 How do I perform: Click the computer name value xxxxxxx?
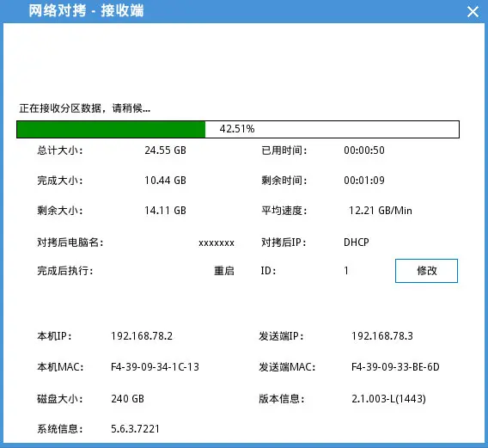(x=217, y=243)
